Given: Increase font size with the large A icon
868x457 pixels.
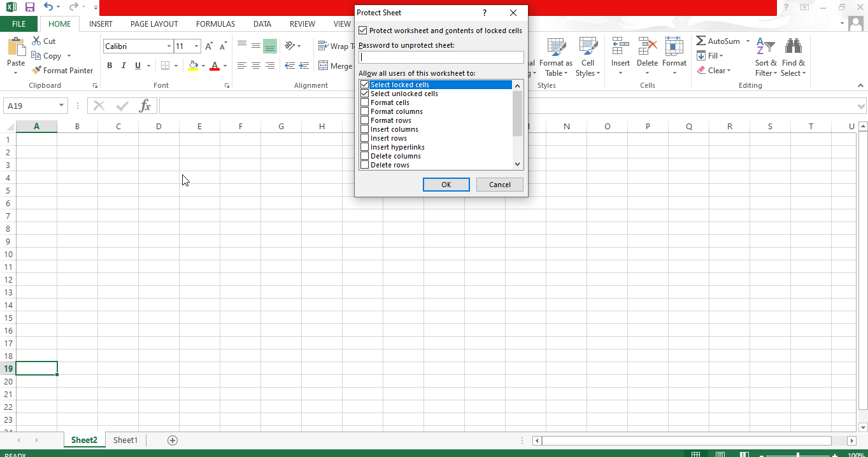Looking at the screenshot, I should tap(209, 46).
